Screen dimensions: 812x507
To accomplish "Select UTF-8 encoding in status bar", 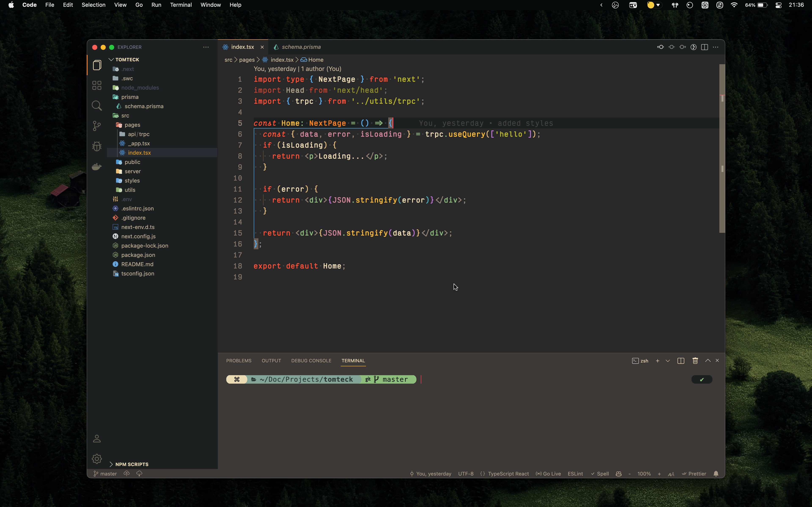I will [x=466, y=473].
